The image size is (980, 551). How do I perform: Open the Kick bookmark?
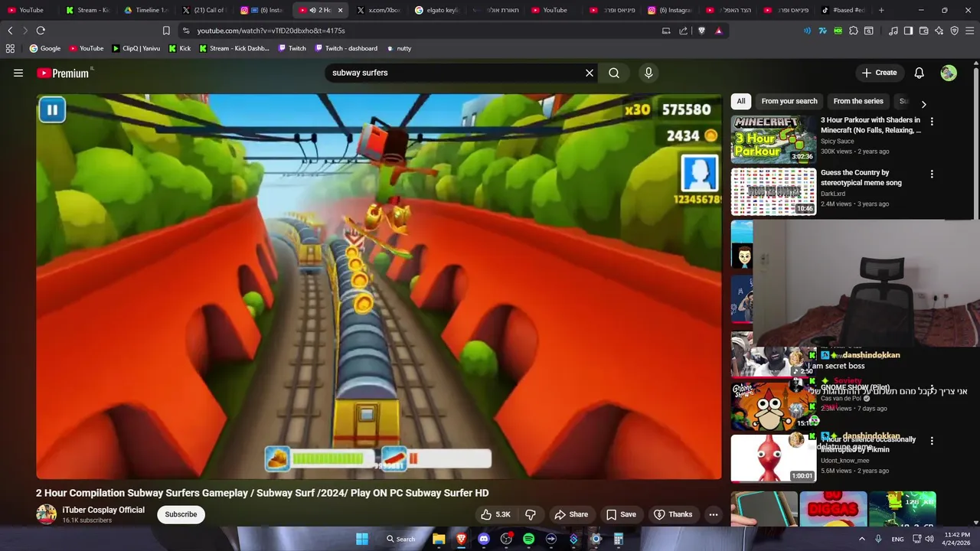180,48
